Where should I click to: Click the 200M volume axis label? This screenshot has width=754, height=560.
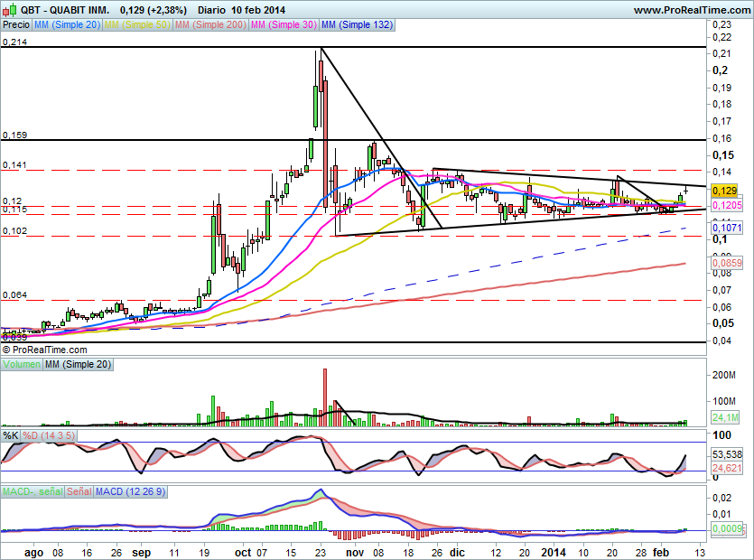click(724, 375)
